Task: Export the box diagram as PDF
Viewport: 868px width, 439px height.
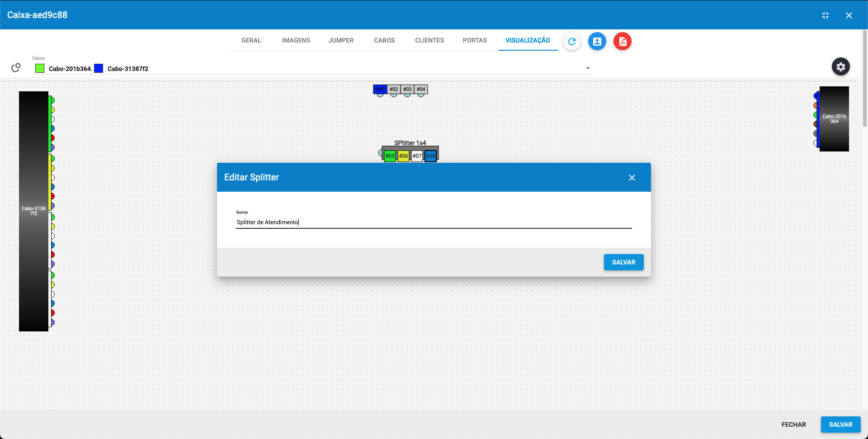Action: tap(622, 41)
